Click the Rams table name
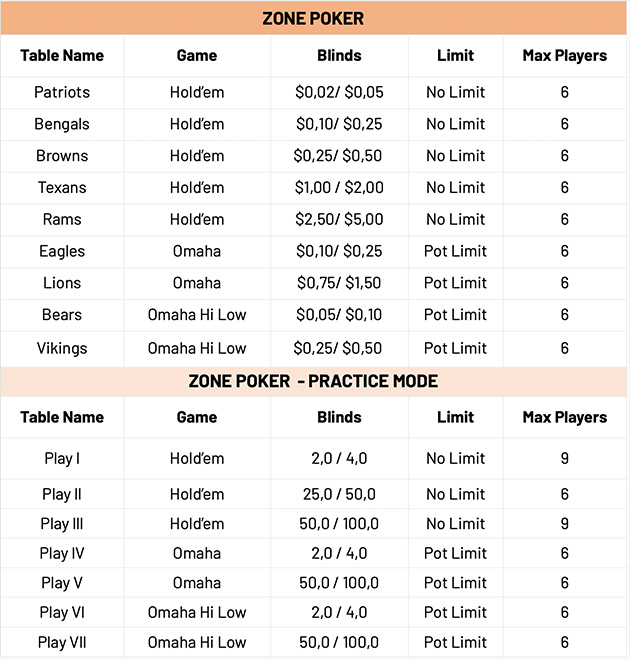Image resolution: width=630 pixels, height=659 pixels. pyautogui.click(x=62, y=219)
